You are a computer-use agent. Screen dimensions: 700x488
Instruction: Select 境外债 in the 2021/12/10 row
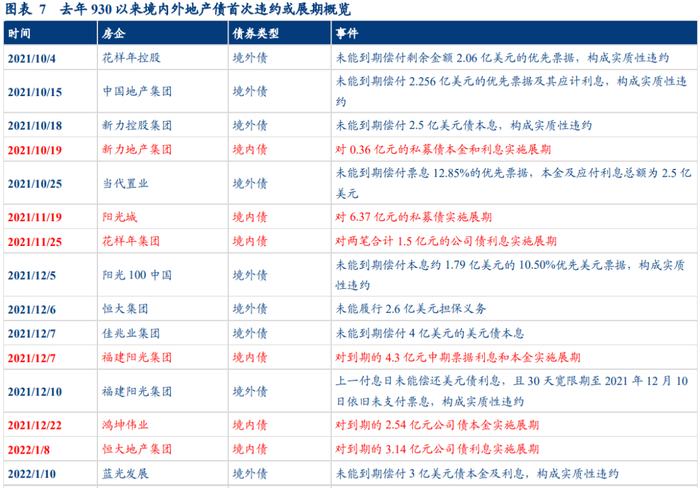coord(250,392)
